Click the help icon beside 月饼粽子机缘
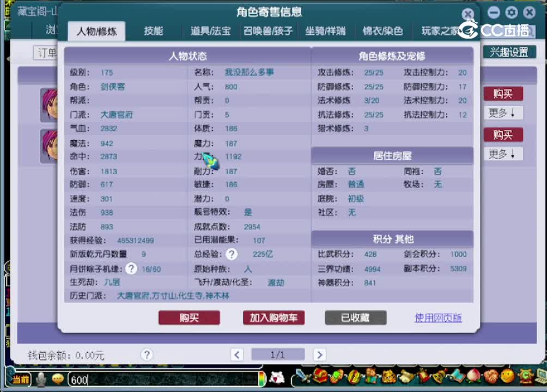Viewport: 547px width, 392px height. click(131, 268)
